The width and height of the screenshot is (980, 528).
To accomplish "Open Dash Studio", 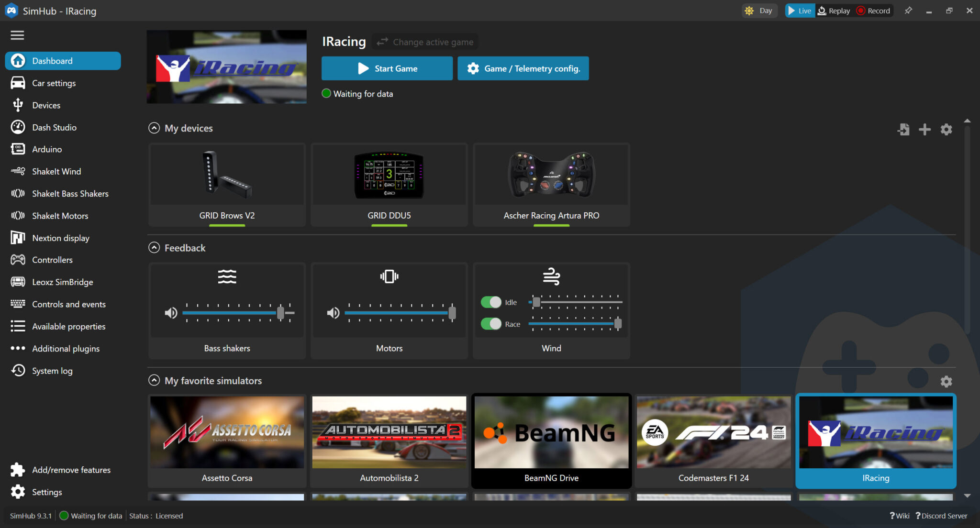I will point(54,127).
